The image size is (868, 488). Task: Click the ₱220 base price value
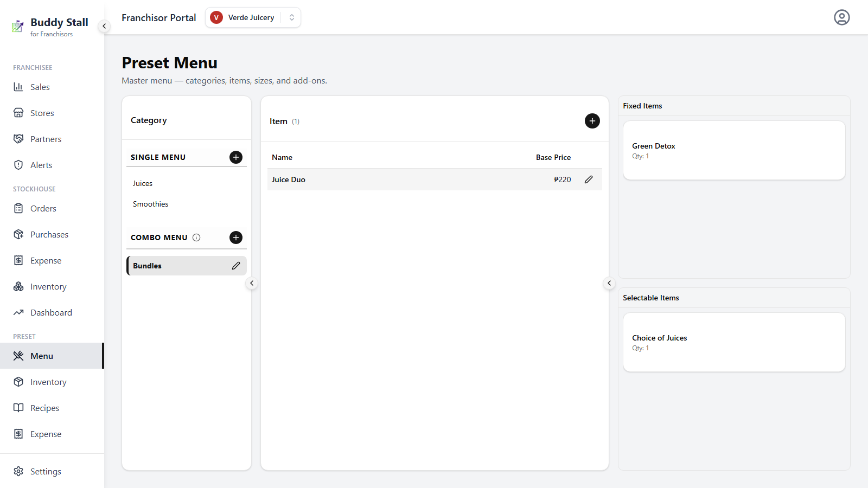562,179
